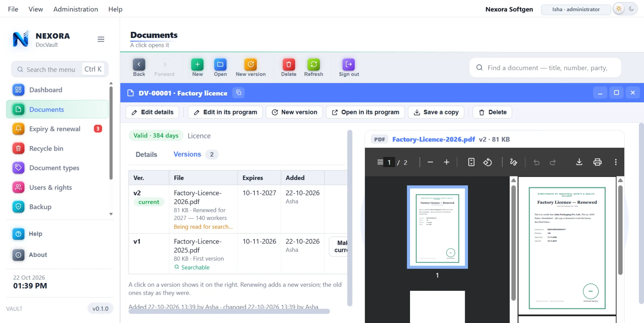
Task: Switch to dark theme moon toggle
Action: (x=631, y=9)
